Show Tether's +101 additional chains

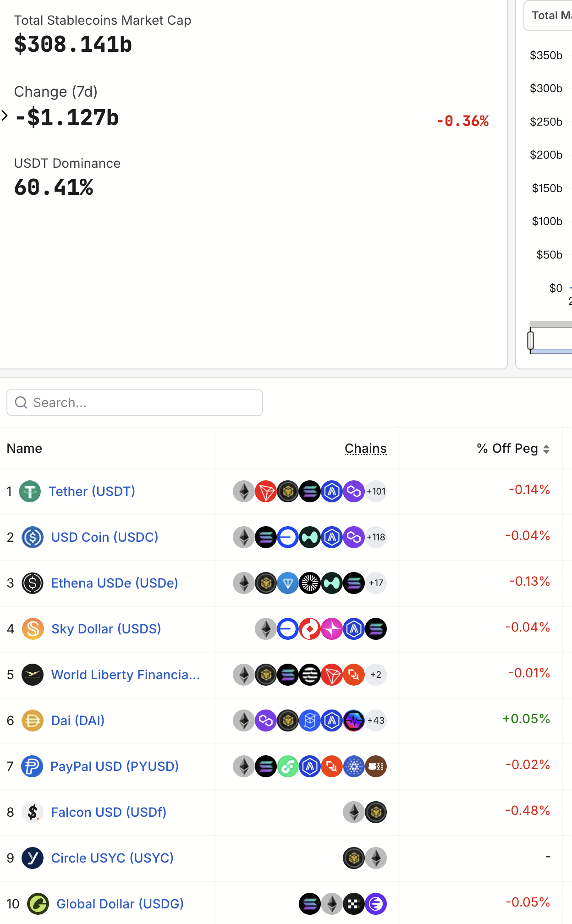point(376,491)
